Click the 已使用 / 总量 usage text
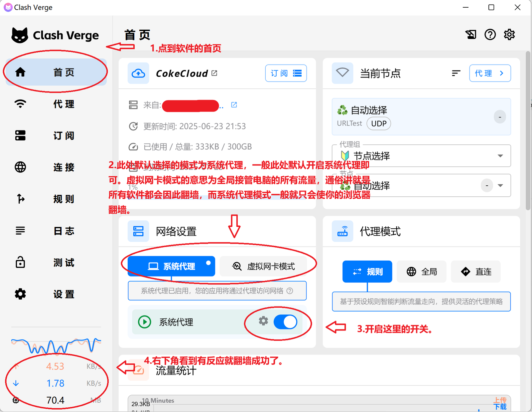532x412 pixels. click(198, 147)
